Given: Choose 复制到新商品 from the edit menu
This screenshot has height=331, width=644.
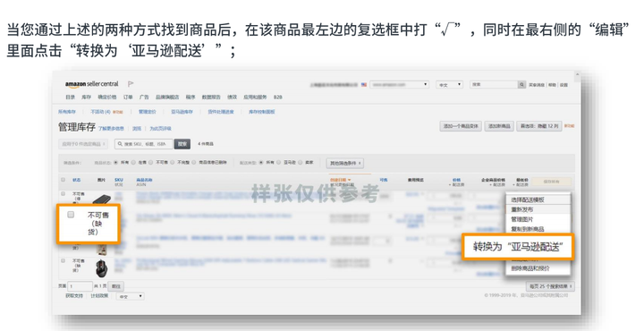Looking at the screenshot, I should click(528, 229).
